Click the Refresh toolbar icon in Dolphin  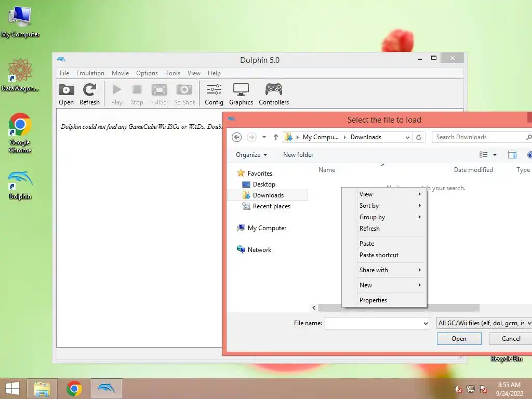89,94
